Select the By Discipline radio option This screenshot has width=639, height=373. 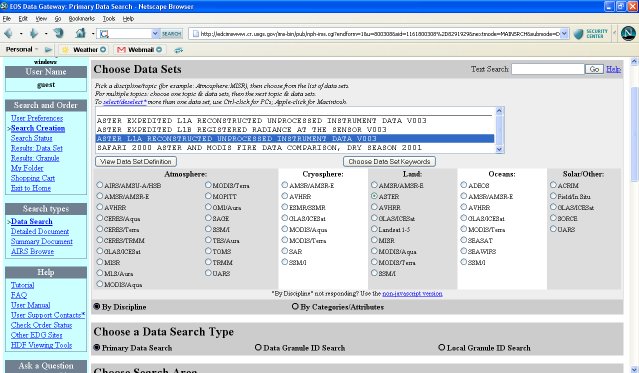97,307
